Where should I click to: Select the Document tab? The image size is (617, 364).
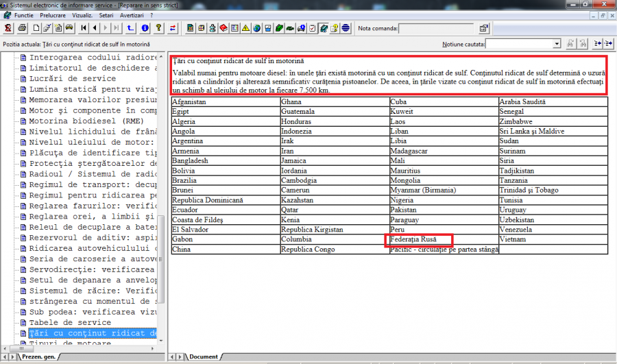coord(204,357)
